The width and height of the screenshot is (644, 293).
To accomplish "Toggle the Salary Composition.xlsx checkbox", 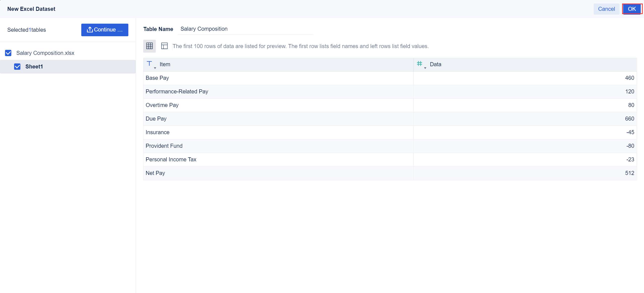I will (x=8, y=53).
